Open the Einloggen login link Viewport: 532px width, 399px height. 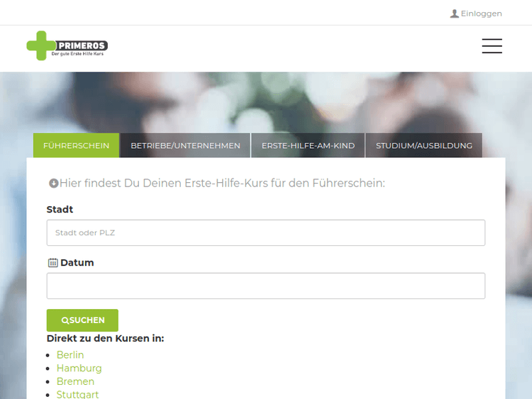[x=481, y=13]
